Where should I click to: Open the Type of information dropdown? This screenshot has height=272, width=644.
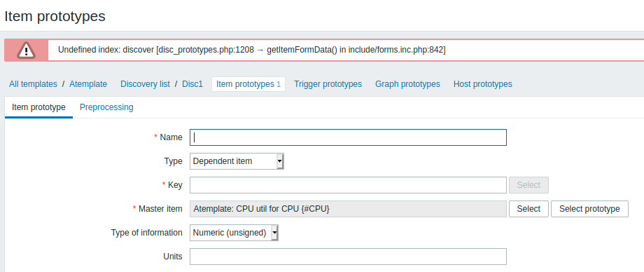234,233
